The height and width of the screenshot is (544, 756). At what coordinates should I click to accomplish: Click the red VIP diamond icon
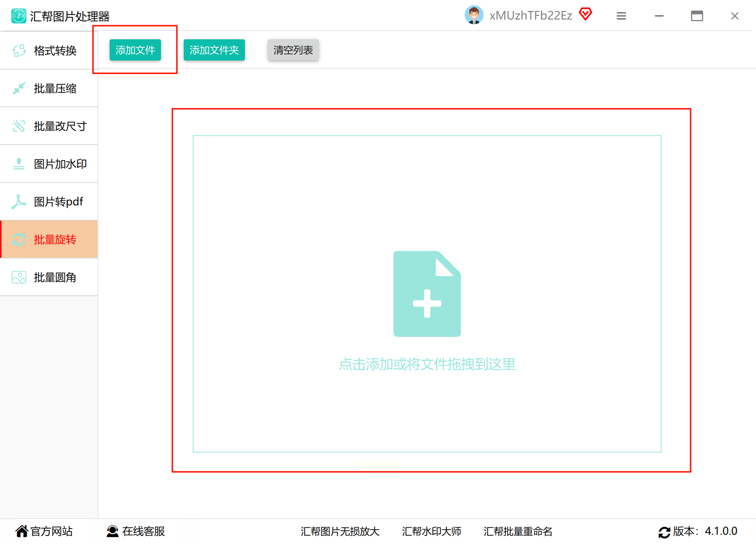click(585, 14)
